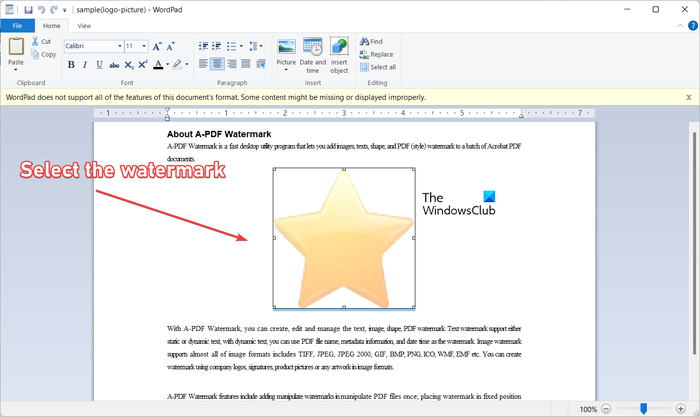Toggle subscript formatting

129,65
